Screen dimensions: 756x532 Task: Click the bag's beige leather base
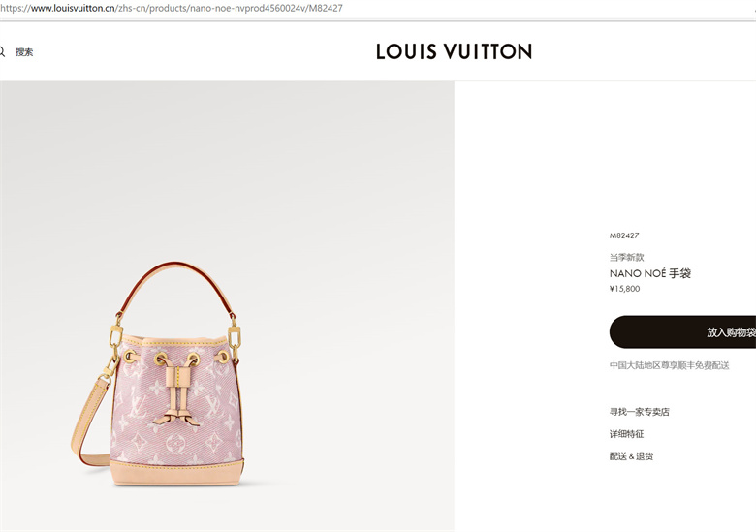pos(177,472)
